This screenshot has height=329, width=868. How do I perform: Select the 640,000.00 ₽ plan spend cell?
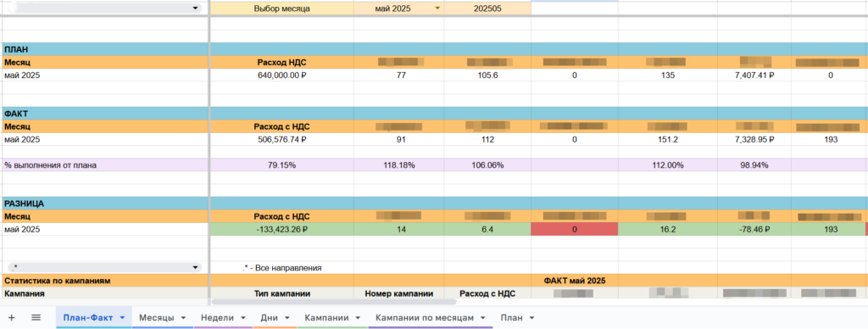[x=281, y=75]
